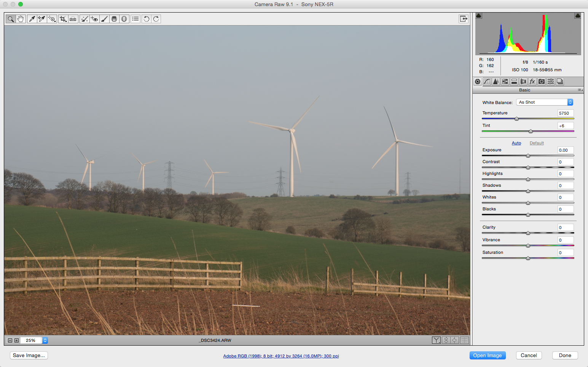Zoom in with the plus button
Viewport: 588px width, 367px height.
(16, 340)
